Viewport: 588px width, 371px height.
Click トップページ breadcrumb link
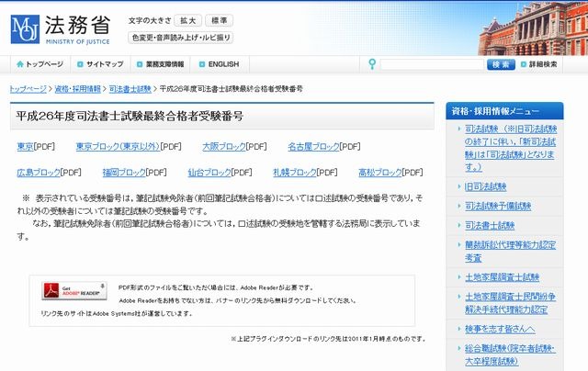[x=28, y=89]
